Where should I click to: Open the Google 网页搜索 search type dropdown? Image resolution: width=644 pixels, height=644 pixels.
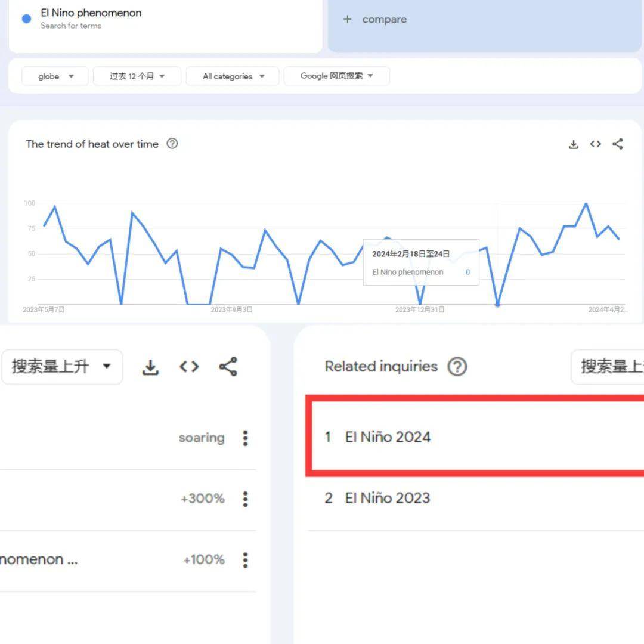coord(336,76)
